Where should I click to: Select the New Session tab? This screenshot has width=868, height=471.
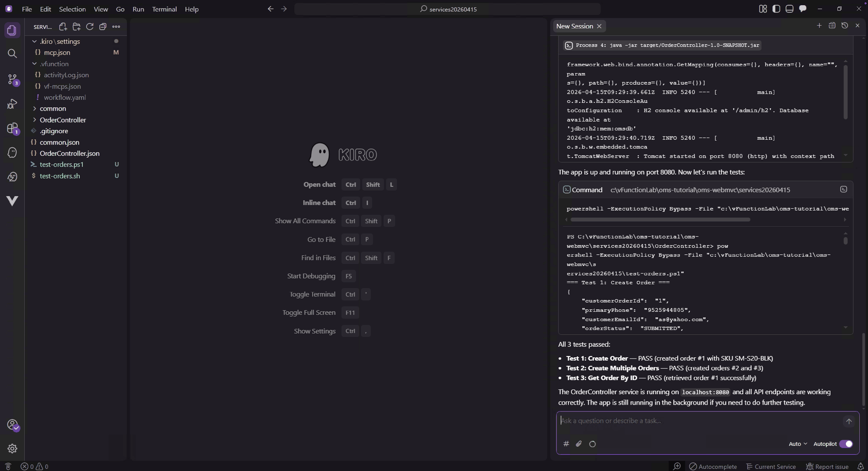575,26
